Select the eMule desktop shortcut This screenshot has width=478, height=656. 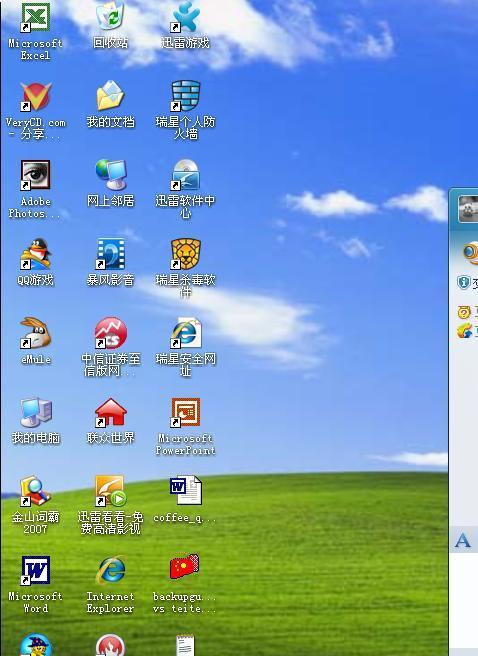point(36,333)
